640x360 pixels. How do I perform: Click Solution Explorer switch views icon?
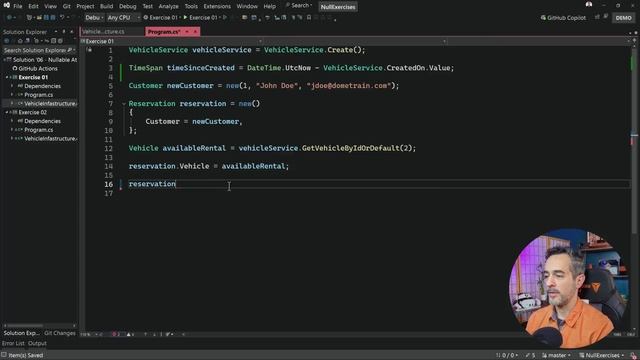click(27, 41)
